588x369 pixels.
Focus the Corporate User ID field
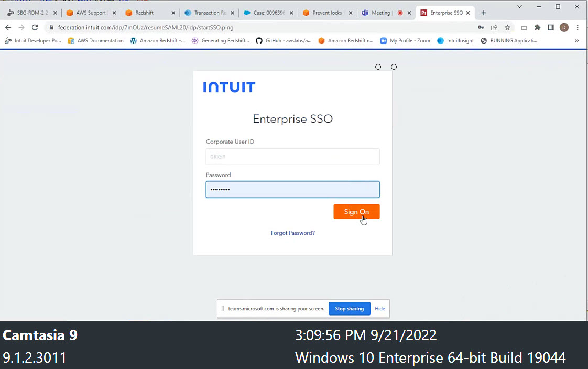[292, 157]
